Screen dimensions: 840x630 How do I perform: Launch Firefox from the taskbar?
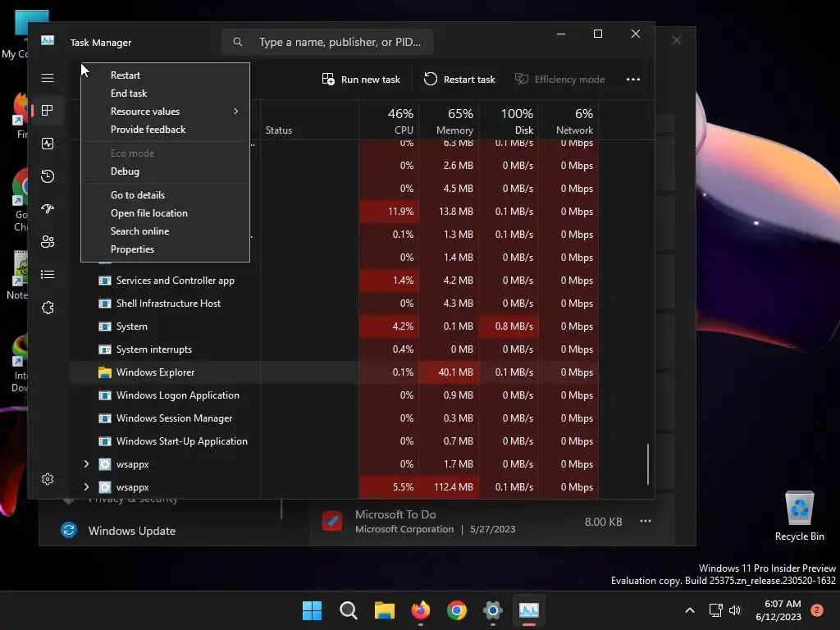pos(421,610)
